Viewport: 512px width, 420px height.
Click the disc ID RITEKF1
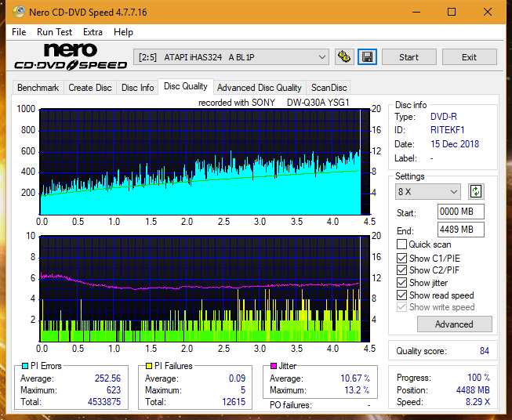(x=448, y=130)
